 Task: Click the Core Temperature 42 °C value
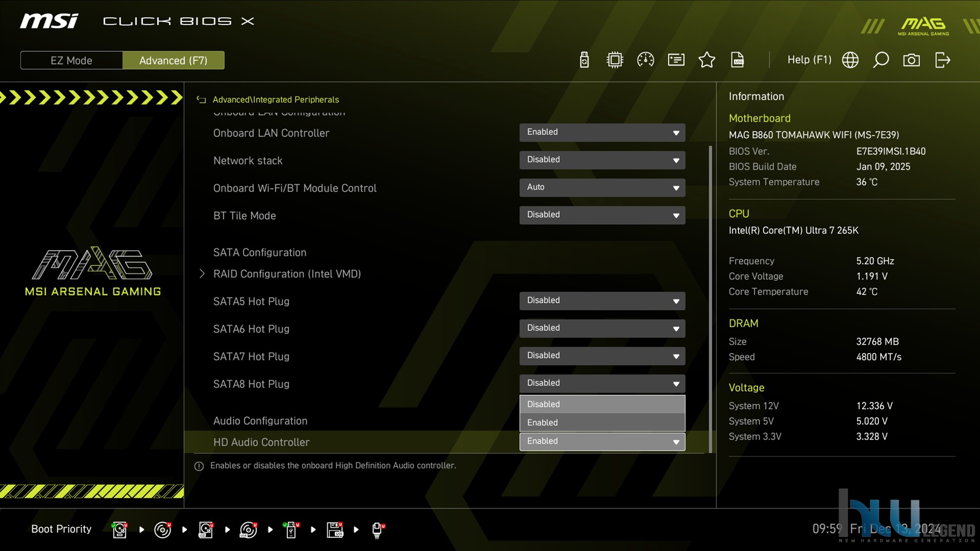click(867, 291)
